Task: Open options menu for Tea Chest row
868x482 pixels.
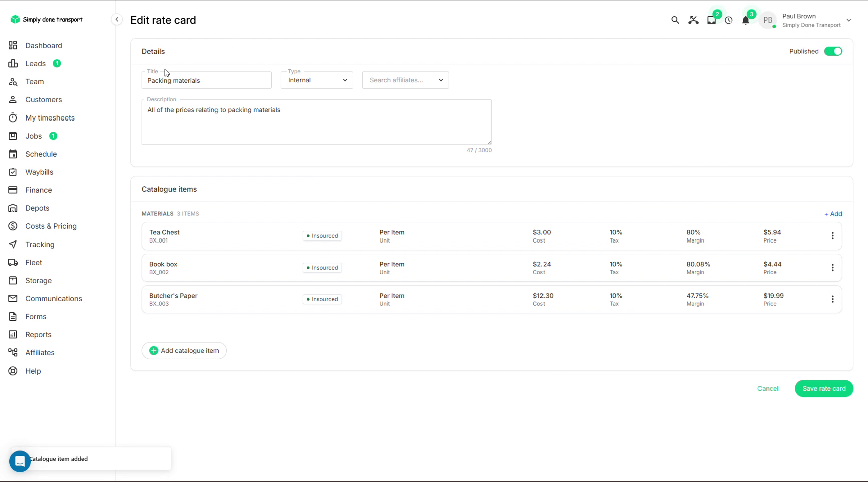Action: [x=832, y=236]
